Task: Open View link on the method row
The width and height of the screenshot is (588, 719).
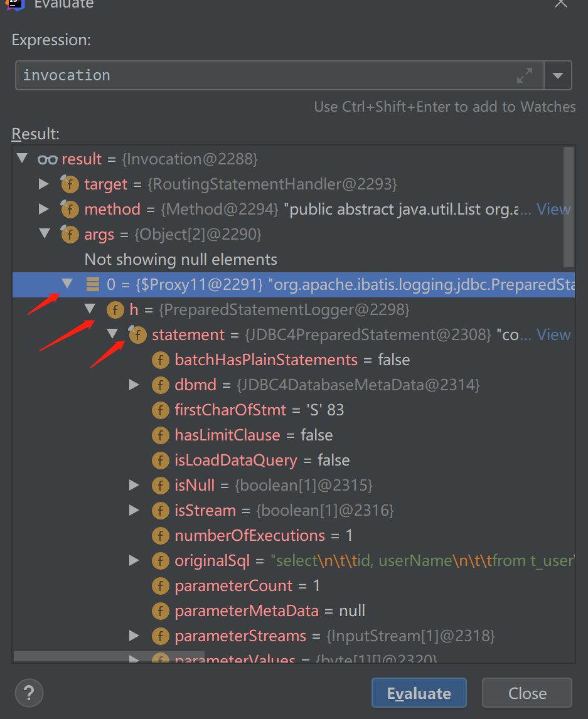Action: [x=553, y=209]
